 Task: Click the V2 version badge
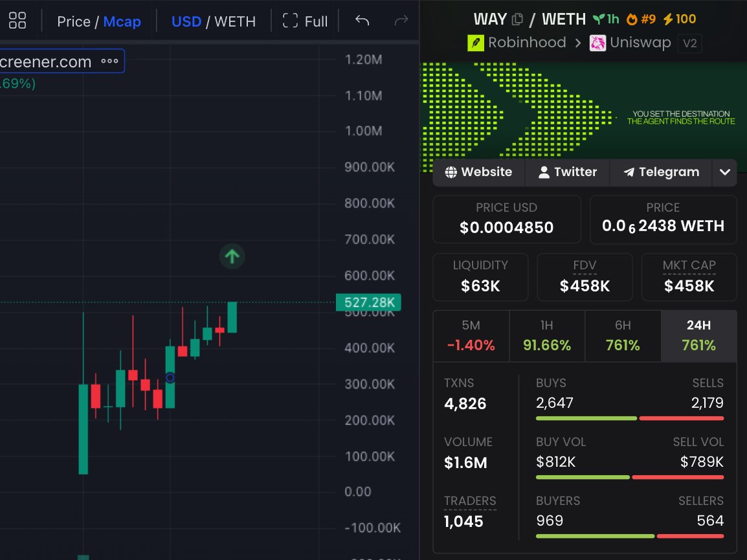(689, 43)
